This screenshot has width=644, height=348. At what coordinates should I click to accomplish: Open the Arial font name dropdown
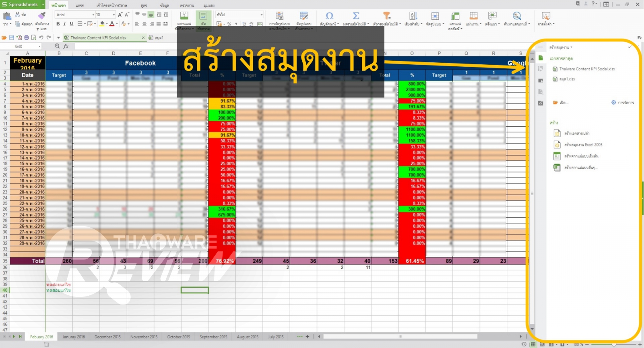pos(93,14)
